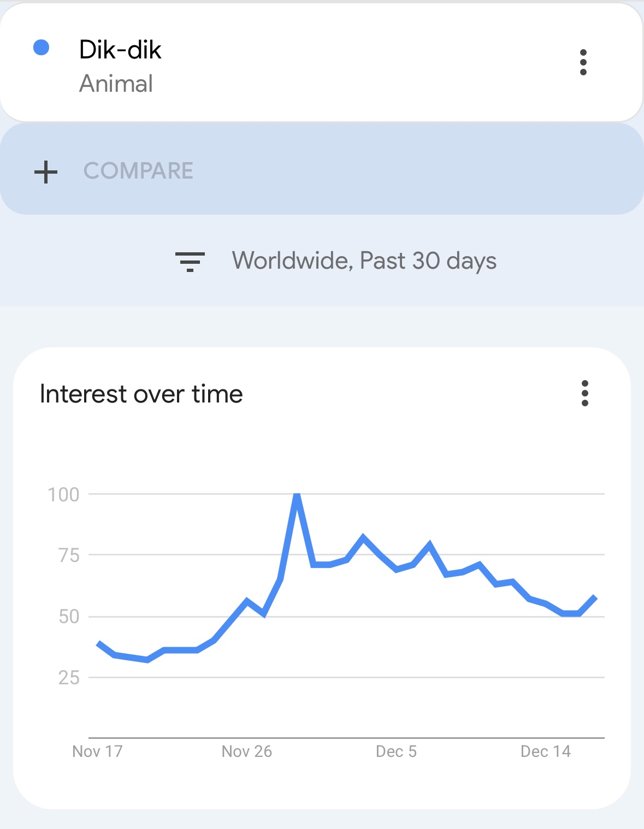Click the 50 value on the y-axis
The height and width of the screenshot is (829, 644).
69,617
